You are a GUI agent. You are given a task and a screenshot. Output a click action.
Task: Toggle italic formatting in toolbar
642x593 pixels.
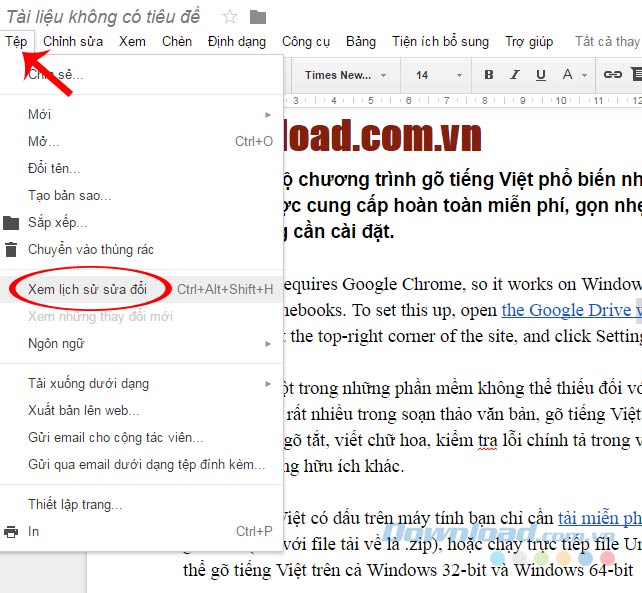(x=515, y=75)
